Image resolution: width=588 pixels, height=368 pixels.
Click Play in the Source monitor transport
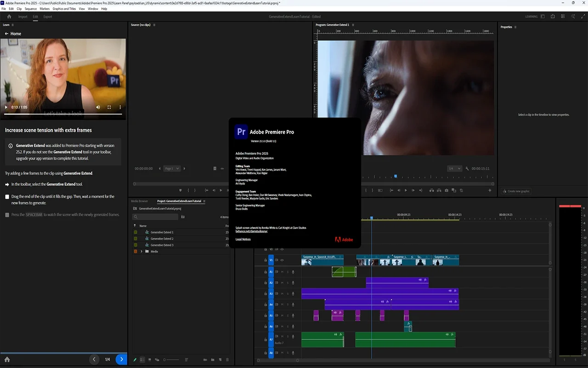(x=221, y=190)
